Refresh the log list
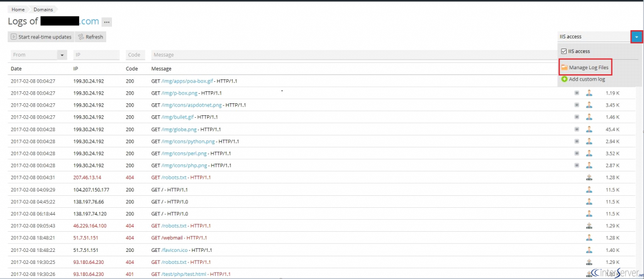 point(91,37)
